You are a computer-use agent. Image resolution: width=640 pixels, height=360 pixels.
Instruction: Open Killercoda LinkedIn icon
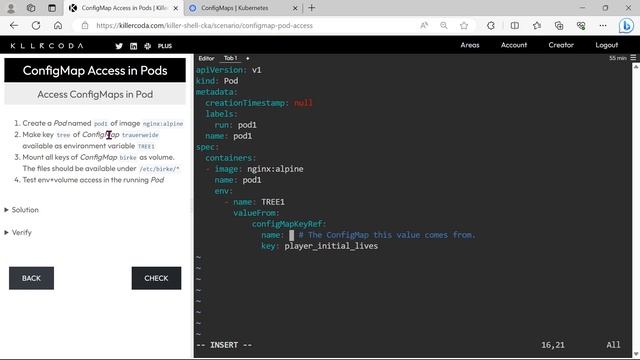pyautogui.click(x=133, y=46)
